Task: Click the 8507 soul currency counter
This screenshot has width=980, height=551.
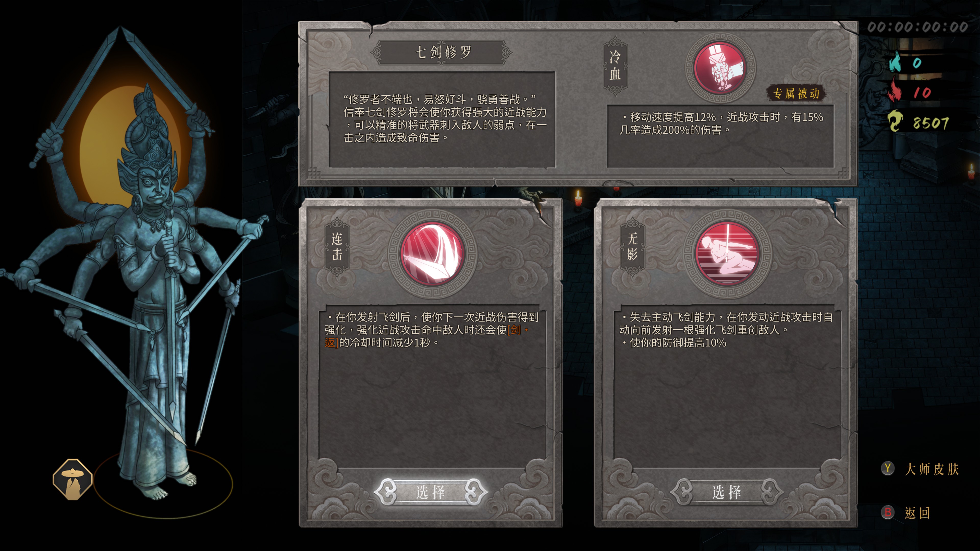Action: (931, 123)
